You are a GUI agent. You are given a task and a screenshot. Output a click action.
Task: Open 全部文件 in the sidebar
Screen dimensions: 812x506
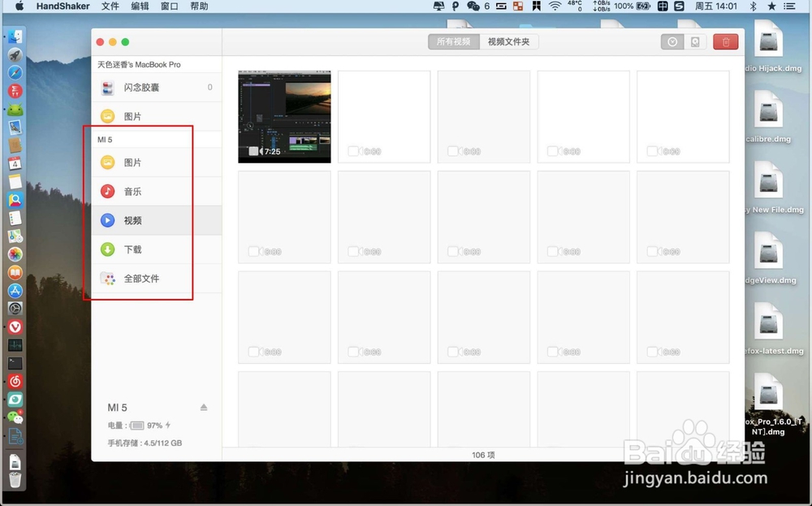click(157, 279)
